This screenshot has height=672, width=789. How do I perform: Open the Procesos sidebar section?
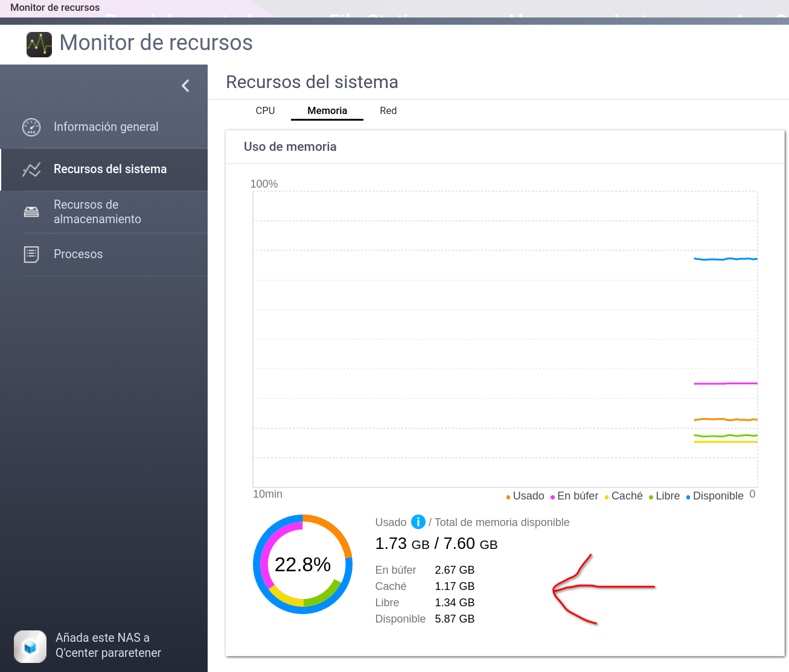78,255
